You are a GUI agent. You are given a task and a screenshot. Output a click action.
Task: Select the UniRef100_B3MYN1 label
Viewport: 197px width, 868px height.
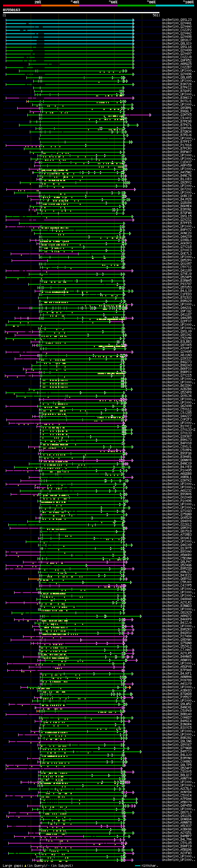click(x=177, y=209)
